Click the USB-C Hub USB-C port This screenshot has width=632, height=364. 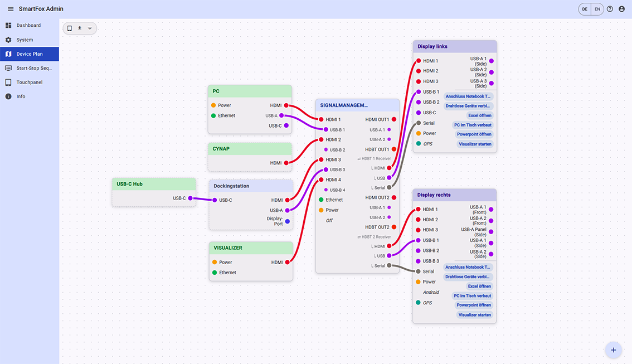190,198
